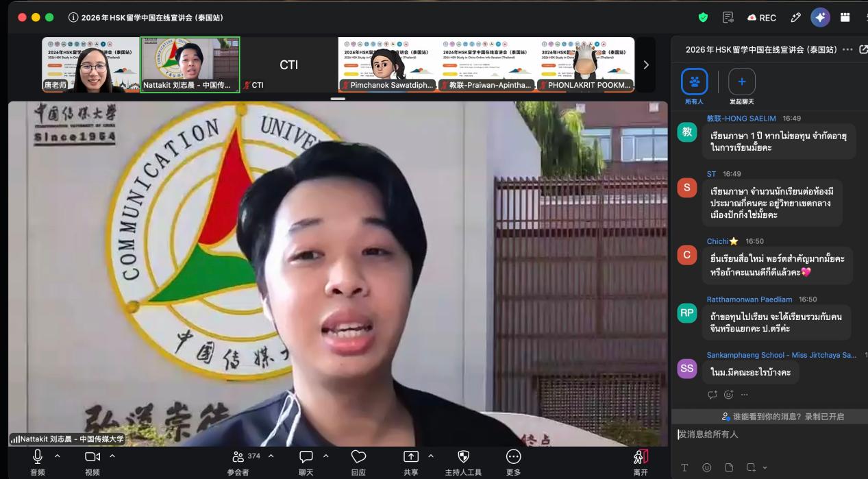Change the video layout grid icon
Image resolution: width=868 pixels, height=479 pixels.
pyautogui.click(x=845, y=17)
